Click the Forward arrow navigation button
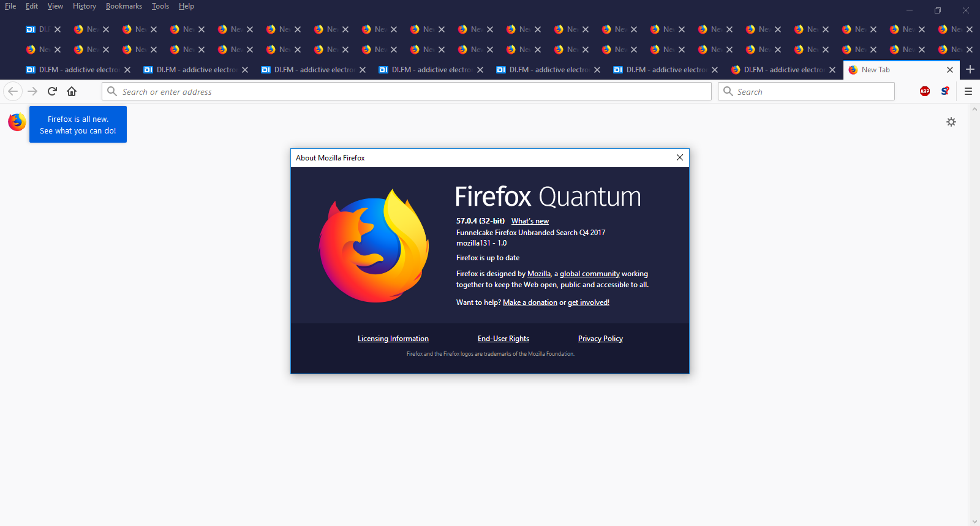Image resolution: width=980 pixels, height=526 pixels. [33, 91]
